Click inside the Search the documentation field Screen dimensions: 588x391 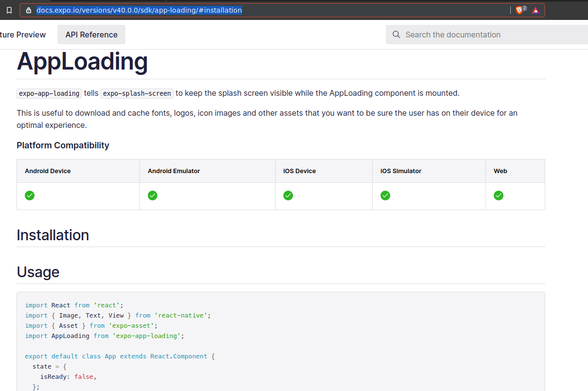click(462, 35)
